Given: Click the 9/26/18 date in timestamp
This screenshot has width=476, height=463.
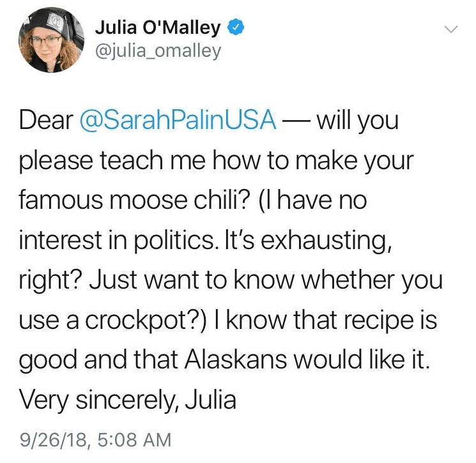Looking at the screenshot, I should click(x=54, y=440).
